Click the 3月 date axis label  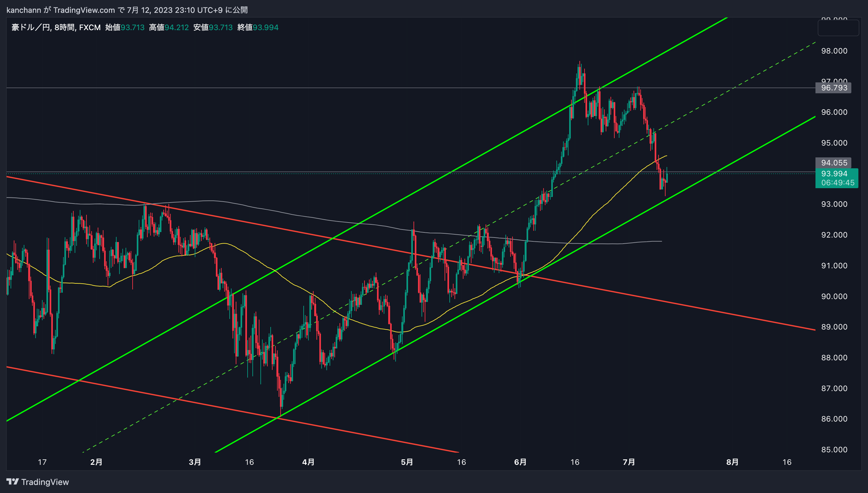point(195,462)
